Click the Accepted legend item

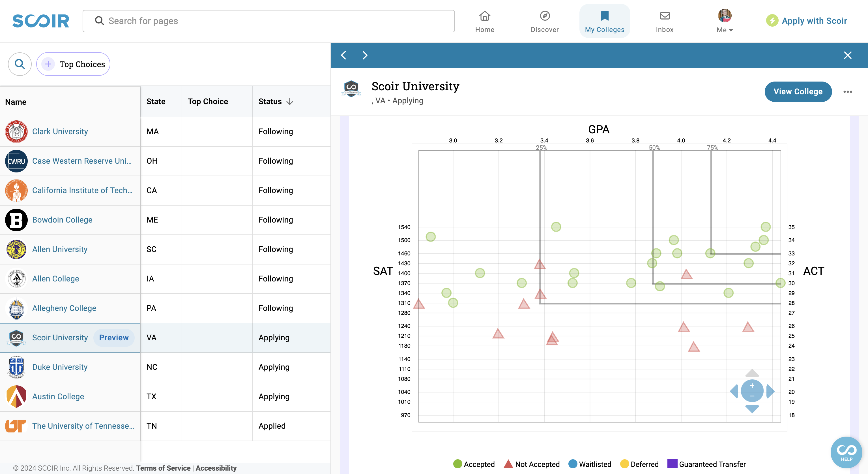point(474,464)
